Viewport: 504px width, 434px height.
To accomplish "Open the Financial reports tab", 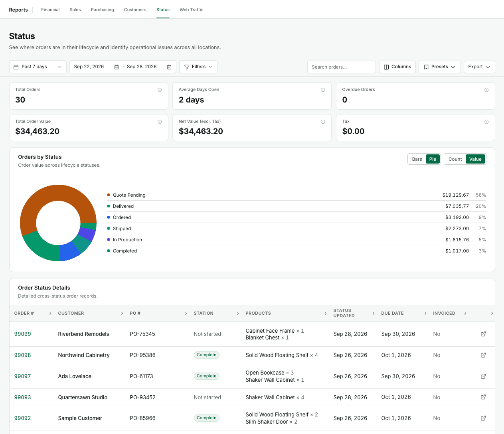I will point(50,10).
